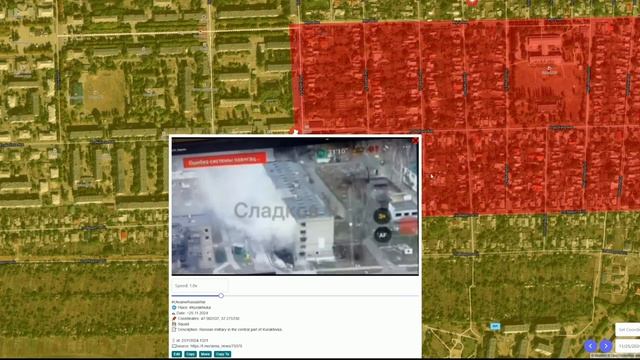Click the Description text in the popup
The image size is (640, 360).
[227, 329]
